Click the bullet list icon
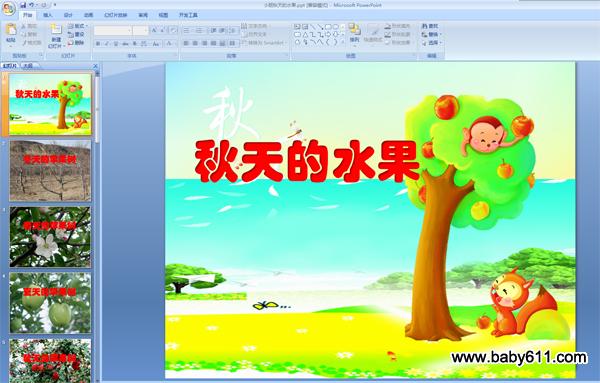 pyautogui.click(x=187, y=31)
